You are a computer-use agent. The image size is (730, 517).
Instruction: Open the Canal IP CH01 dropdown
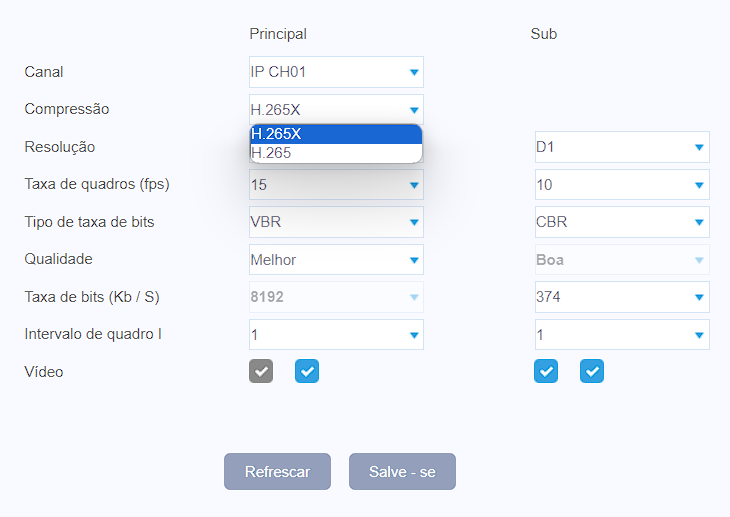point(336,72)
